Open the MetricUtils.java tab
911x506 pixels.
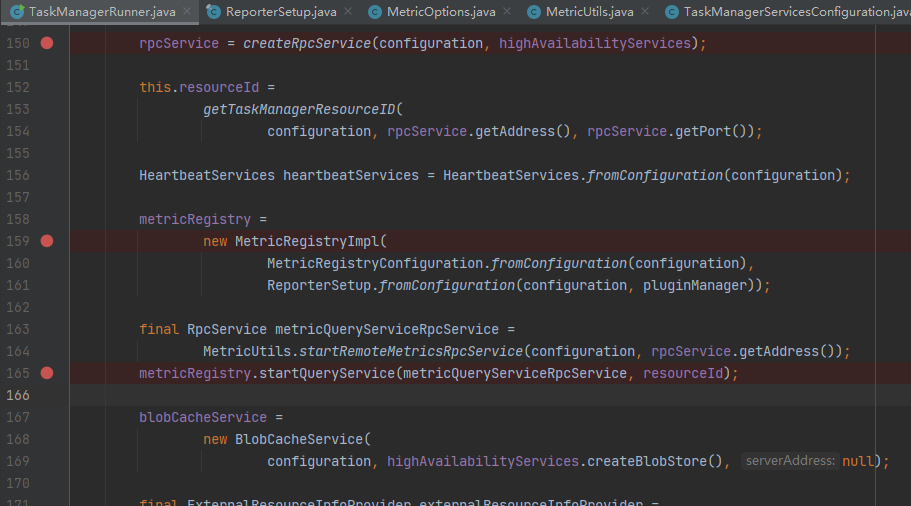coord(590,12)
